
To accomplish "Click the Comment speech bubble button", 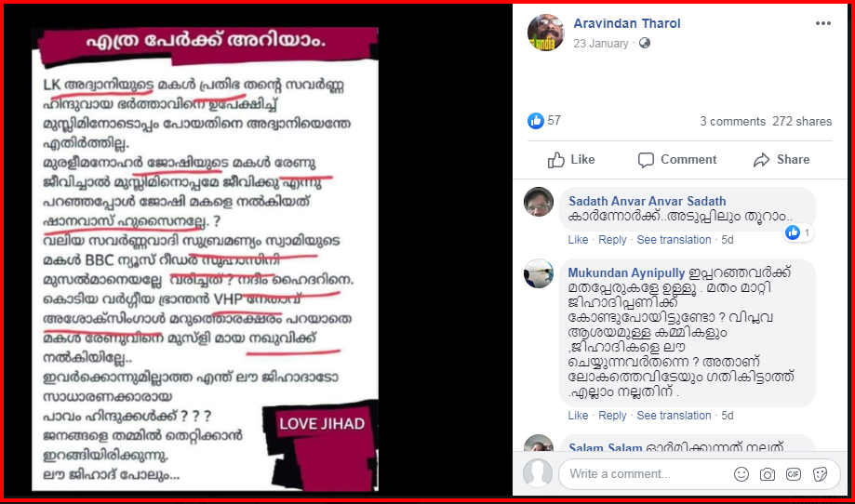I will pyautogui.click(x=677, y=160).
